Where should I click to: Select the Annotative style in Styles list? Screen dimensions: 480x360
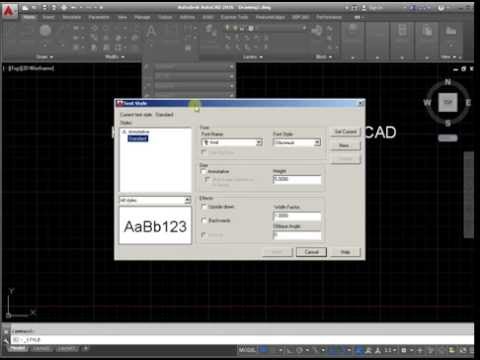pyautogui.click(x=139, y=132)
